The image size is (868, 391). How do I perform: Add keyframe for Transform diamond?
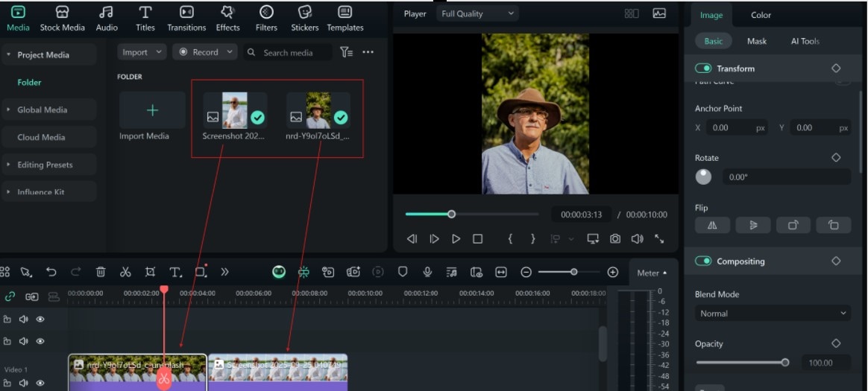coord(836,68)
